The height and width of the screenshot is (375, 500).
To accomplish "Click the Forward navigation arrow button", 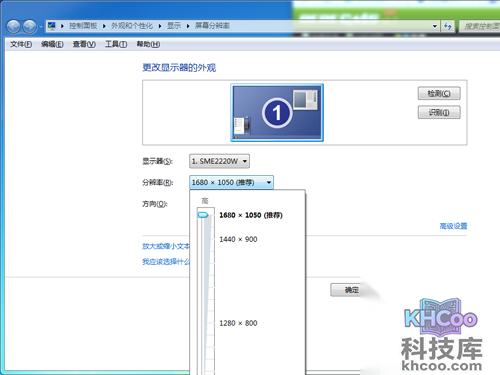I will coord(29,26).
